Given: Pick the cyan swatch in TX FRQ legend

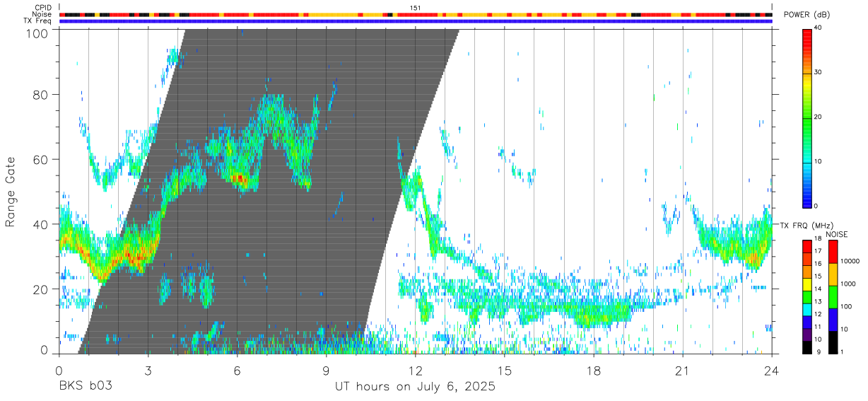Looking at the screenshot, I should 807,309.
